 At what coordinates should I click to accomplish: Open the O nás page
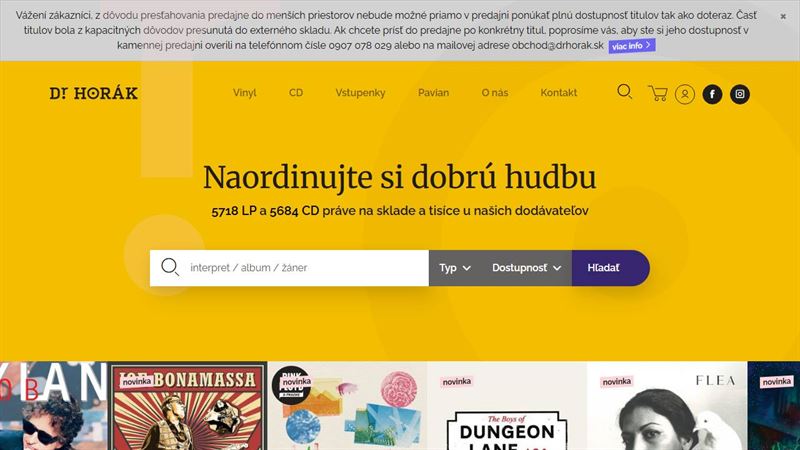click(x=495, y=93)
